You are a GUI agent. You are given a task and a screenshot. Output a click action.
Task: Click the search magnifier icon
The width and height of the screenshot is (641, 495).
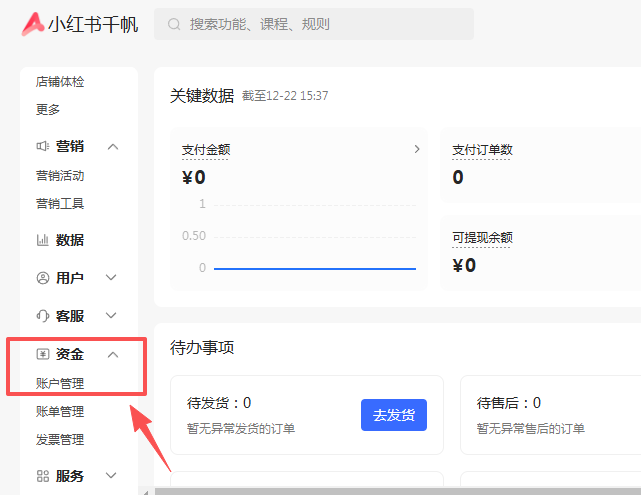174,24
